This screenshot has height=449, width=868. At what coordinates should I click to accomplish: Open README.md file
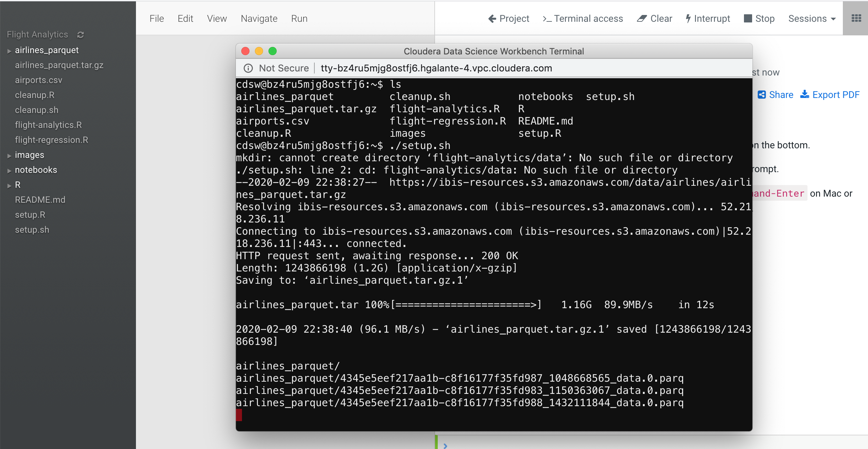40,200
